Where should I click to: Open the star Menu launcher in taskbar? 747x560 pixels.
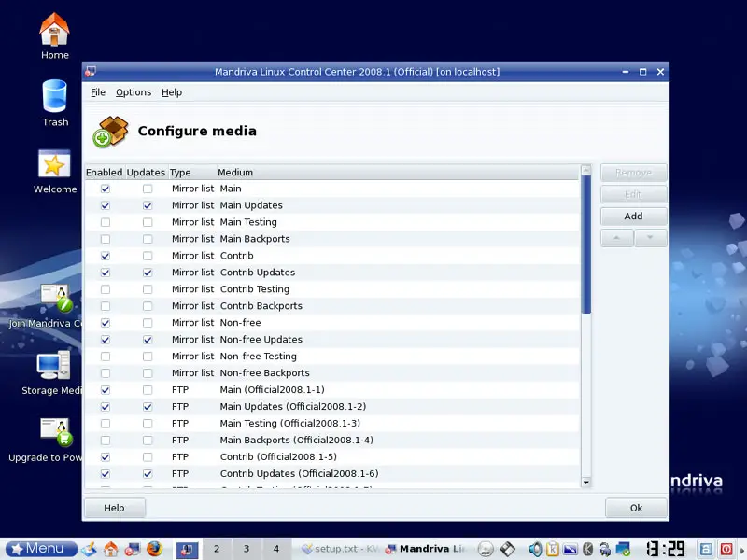[42, 549]
